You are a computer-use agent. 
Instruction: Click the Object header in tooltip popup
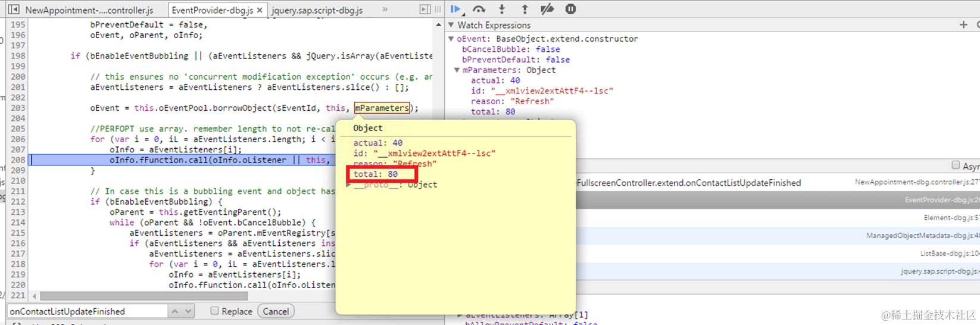pos(368,128)
